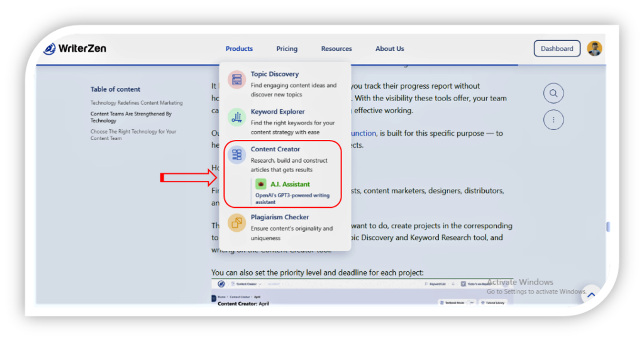Click the Keyword Explorer chart icon
The image size is (644, 341).
[236, 117]
